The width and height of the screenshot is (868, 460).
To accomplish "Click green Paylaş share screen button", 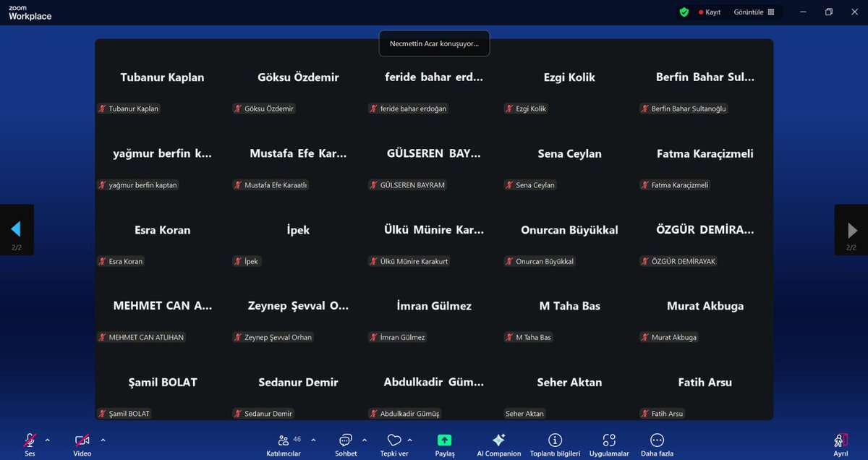I will coord(445,445).
